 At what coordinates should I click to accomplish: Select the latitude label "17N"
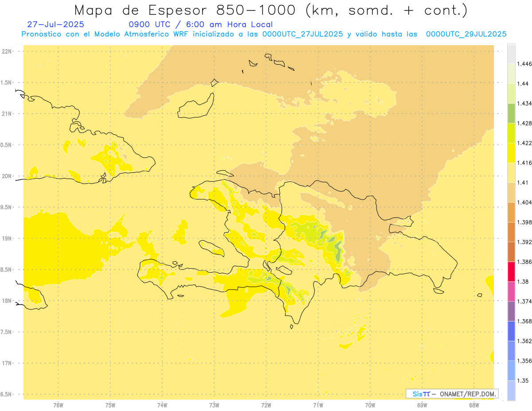click(x=7, y=364)
